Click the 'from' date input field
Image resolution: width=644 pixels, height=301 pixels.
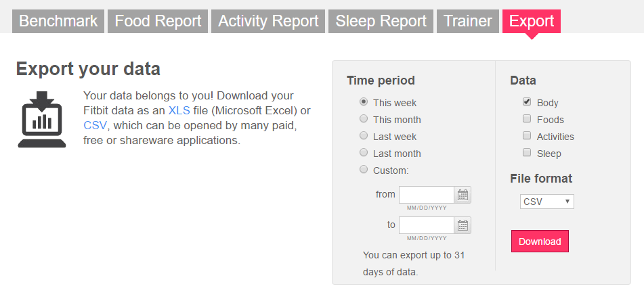click(427, 195)
